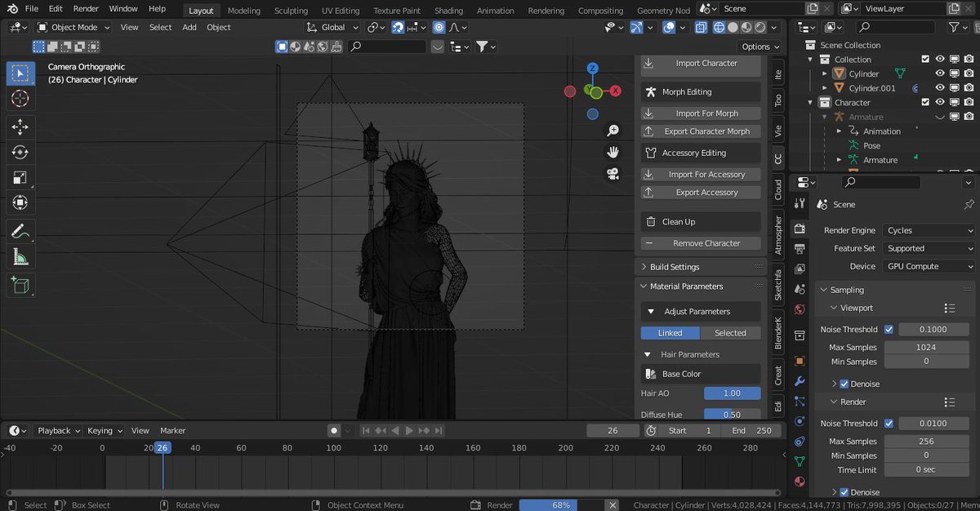Viewport: 980px width, 511px height.
Task: Open the Render menu
Action: pyautogui.click(x=86, y=9)
